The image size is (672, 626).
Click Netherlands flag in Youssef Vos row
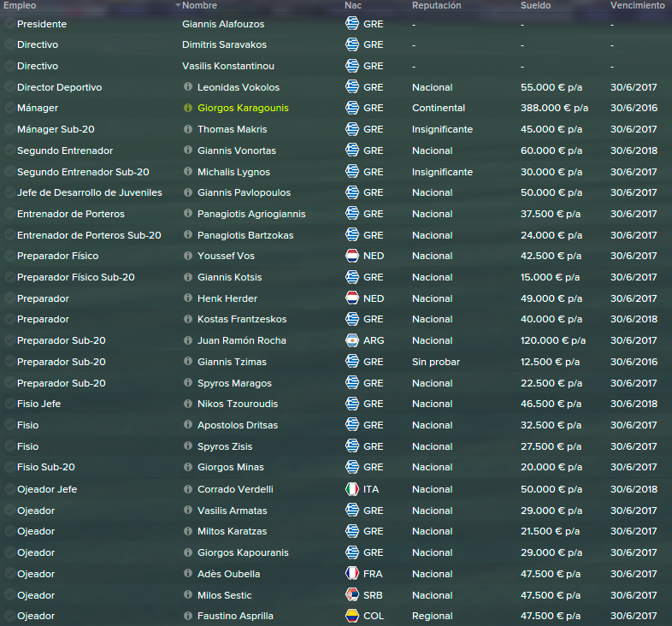click(x=352, y=256)
